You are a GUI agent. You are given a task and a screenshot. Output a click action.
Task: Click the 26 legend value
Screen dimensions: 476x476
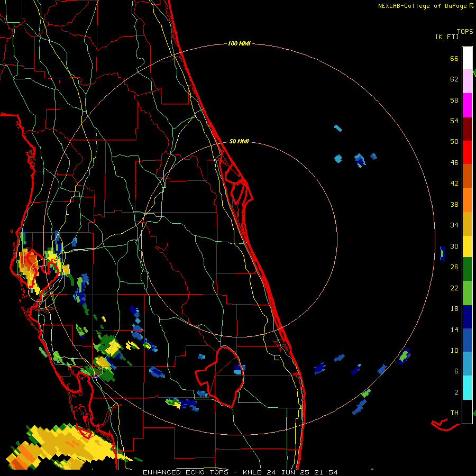(x=454, y=267)
